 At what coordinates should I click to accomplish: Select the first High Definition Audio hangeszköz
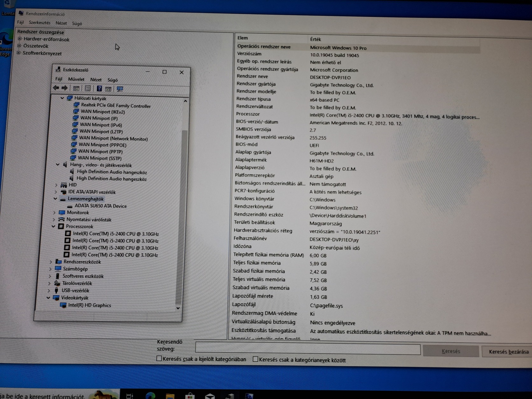pyautogui.click(x=112, y=172)
